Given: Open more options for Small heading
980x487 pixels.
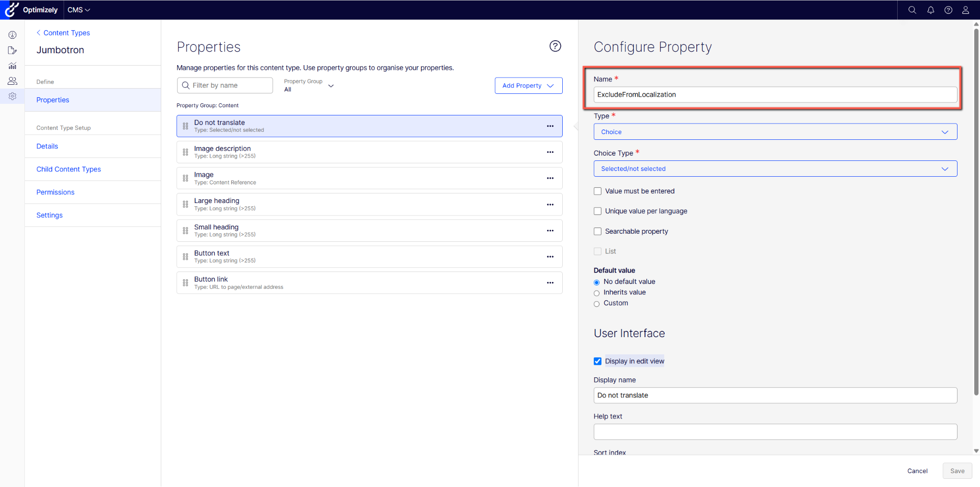Looking at the screenshot, I should click(550, 231).
